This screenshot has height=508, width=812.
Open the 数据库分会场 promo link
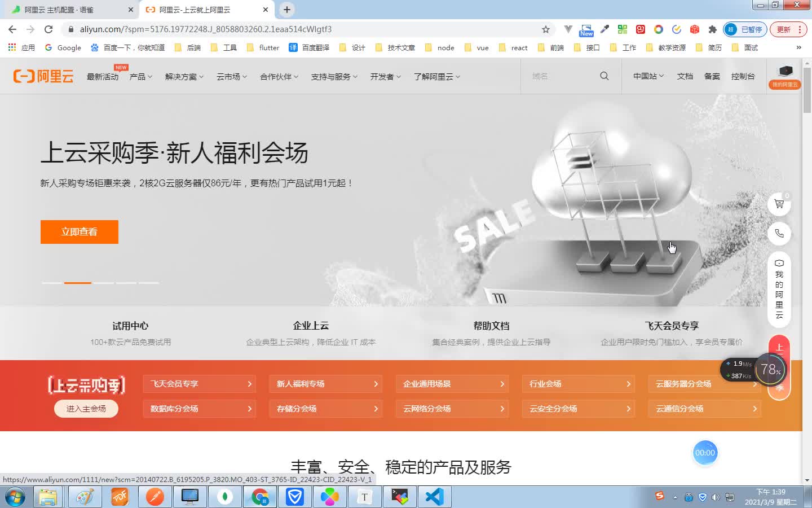pyautogui.click(x=200, y=409)
